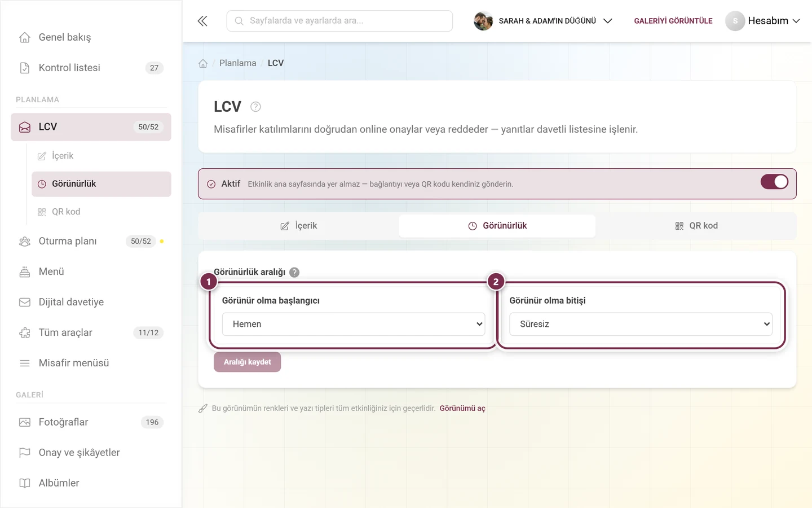The width and height of the screenshot is (812, 508).
Task: Click the Dijital davetiye envelope icon
Action: (25, 302)
